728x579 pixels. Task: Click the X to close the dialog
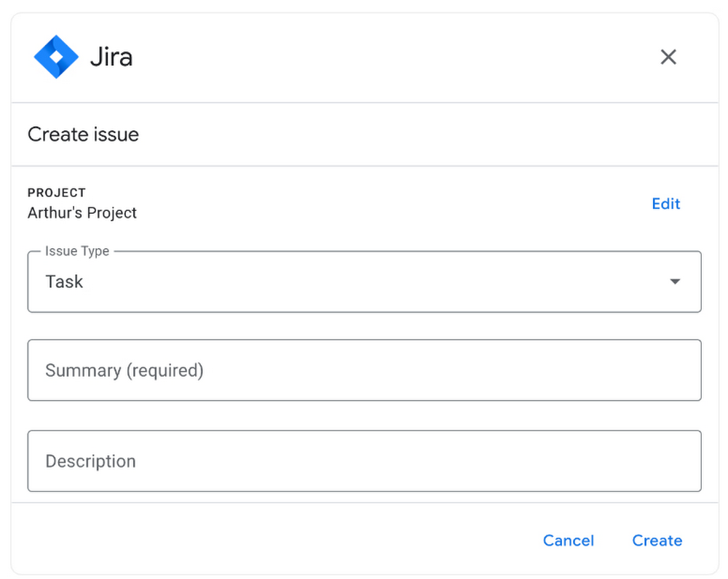[668, 56]
